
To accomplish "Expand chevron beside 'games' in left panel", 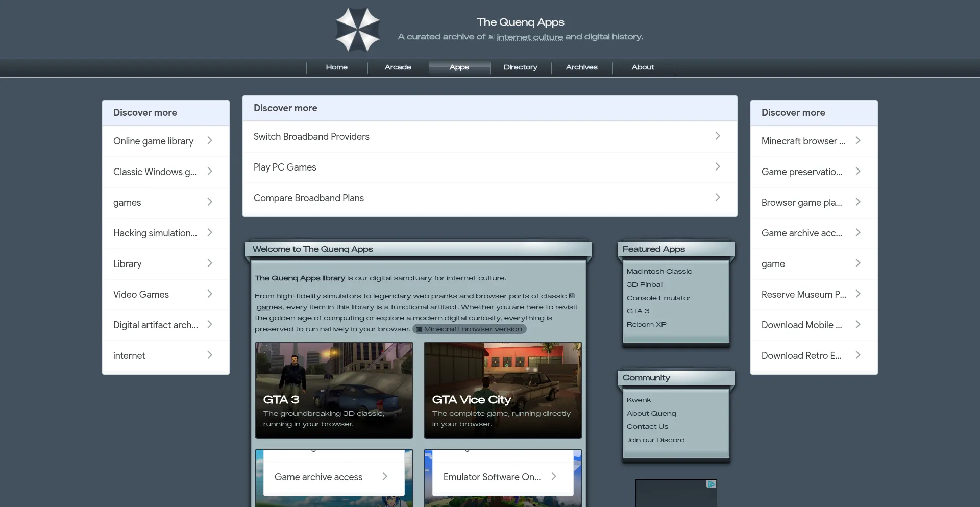I will [210, 202].
